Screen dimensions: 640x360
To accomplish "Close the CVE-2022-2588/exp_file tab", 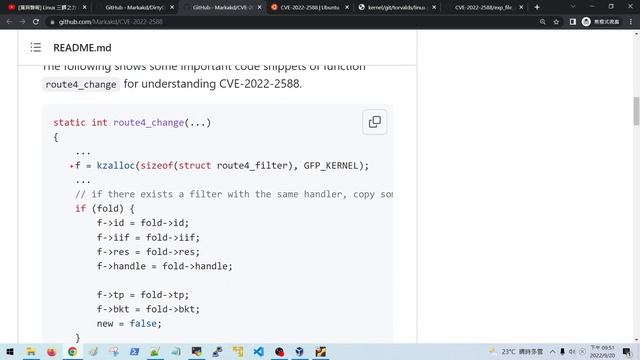I will click(x=521, y=7).
